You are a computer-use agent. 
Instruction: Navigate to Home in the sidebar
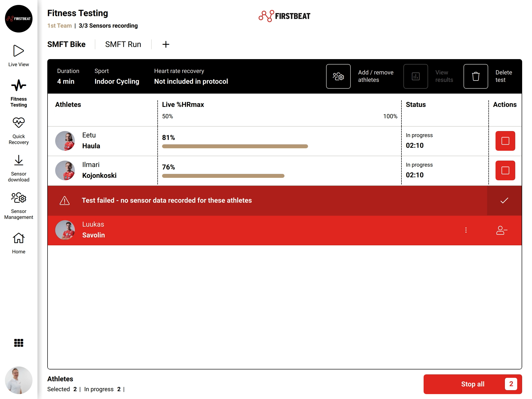pyautogui.click(x=19, y=243)
